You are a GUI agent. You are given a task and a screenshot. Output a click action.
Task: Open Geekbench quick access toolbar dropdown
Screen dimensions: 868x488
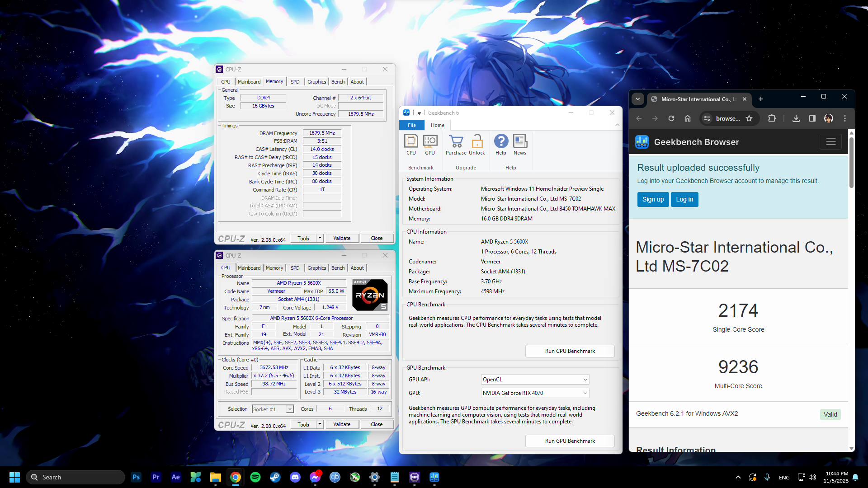point(419,113)
